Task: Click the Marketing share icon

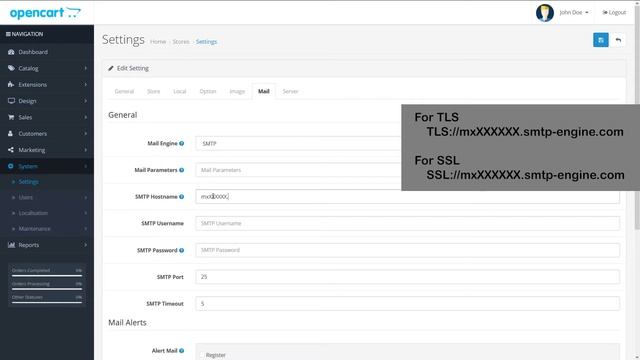Action: pos(11,150)
